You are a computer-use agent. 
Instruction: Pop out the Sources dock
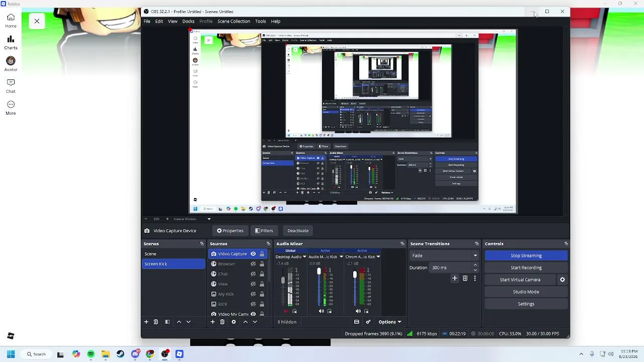(x=268, y=244)
